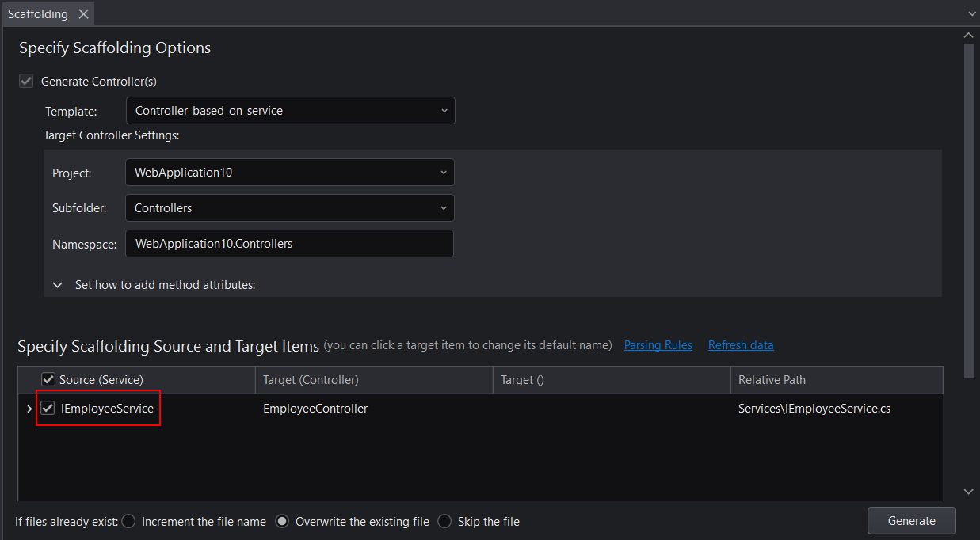The height and width of the screenshot is (540, 980).
Task: Open the Template dropdown
Action: 290,111
